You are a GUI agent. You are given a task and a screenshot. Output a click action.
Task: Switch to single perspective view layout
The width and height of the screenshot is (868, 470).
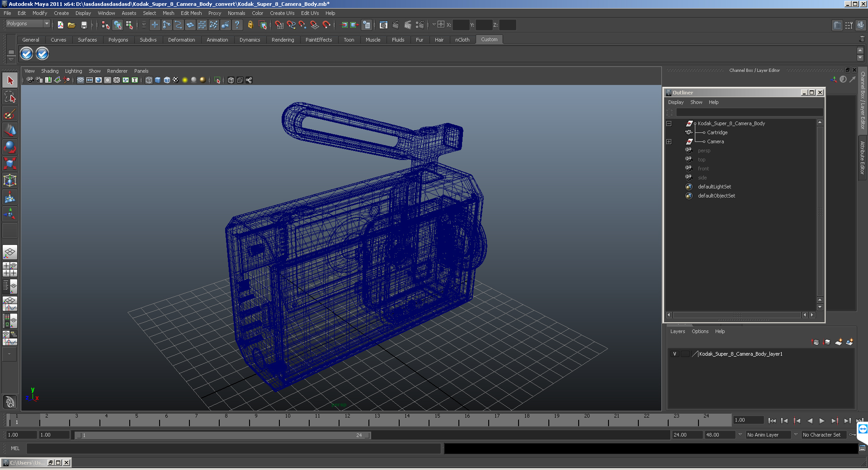tap(10, 252)
